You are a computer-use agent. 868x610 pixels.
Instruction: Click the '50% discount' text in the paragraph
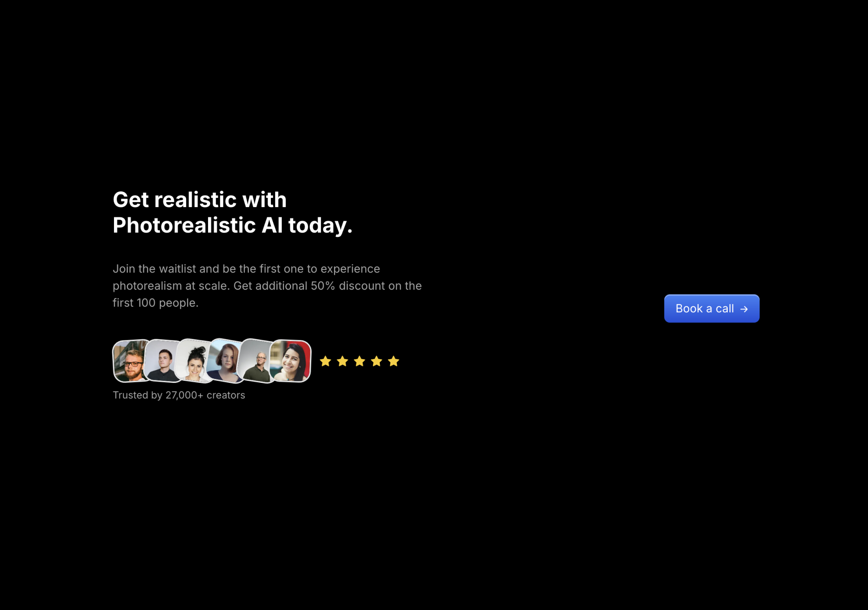(x=348, y=286)
